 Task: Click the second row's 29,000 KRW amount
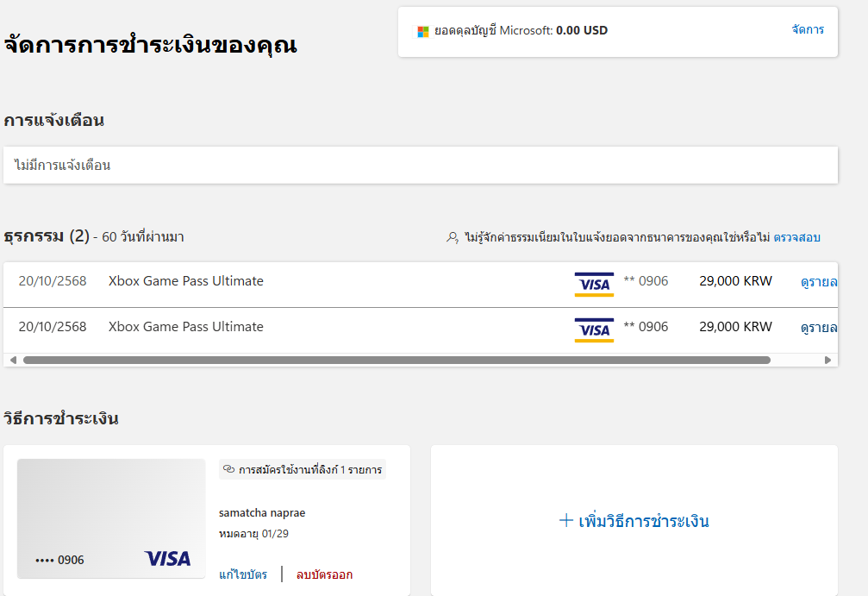[736, 327]
